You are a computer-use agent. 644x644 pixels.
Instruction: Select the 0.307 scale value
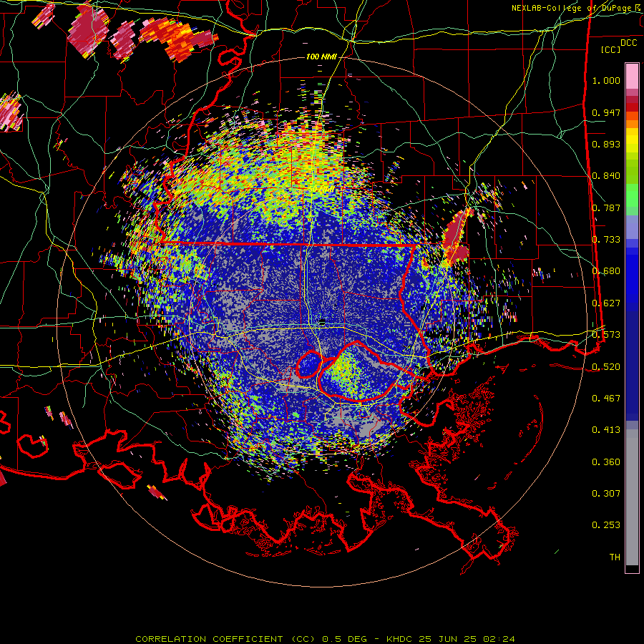(x=606, y=494)
